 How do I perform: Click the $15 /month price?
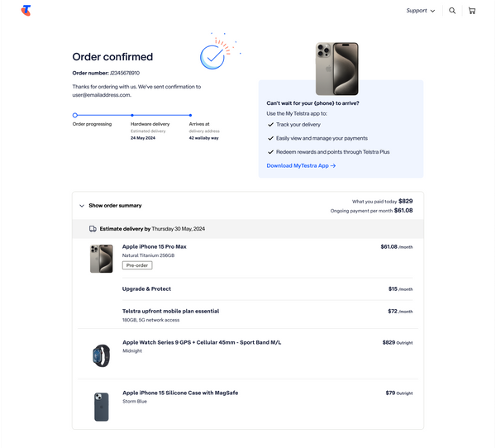(400, 288)
